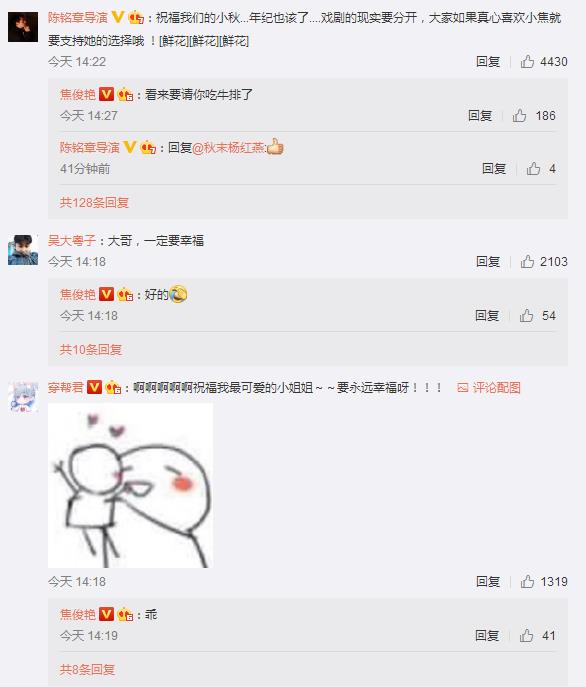Click 焦俊艳 username in the 乖 reply
Screen dimensions: 586x687
[78, 615]
